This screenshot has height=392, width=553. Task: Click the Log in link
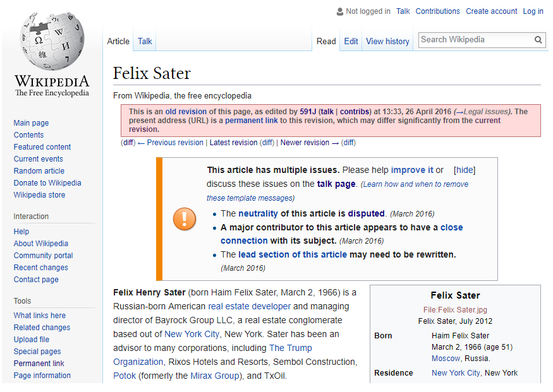coord(533,11)
